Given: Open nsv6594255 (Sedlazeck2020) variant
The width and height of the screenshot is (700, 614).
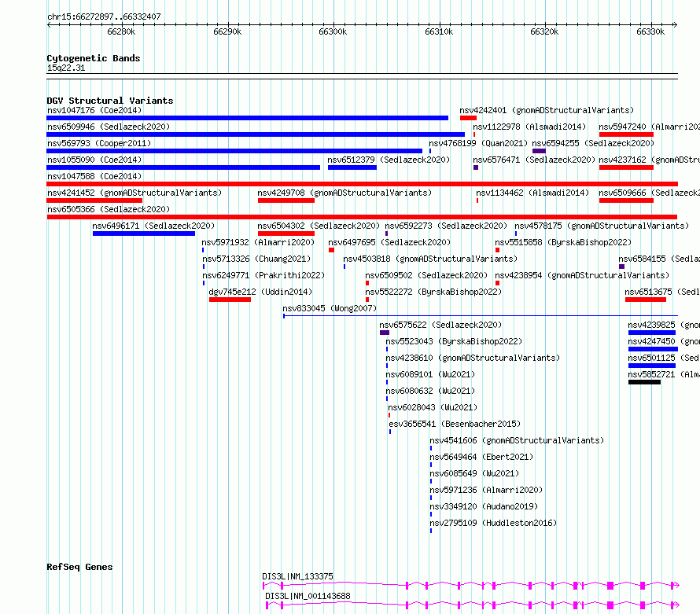Looking at the screenshot, I should [x=593, y=143].
